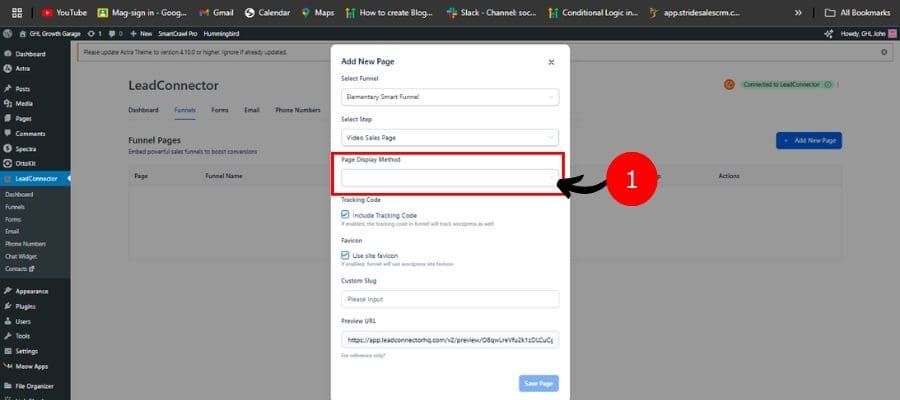Click the Preview URL field
Image resolution: width=900 pixels, height=400 pixels.
click(x=450, y=340)
